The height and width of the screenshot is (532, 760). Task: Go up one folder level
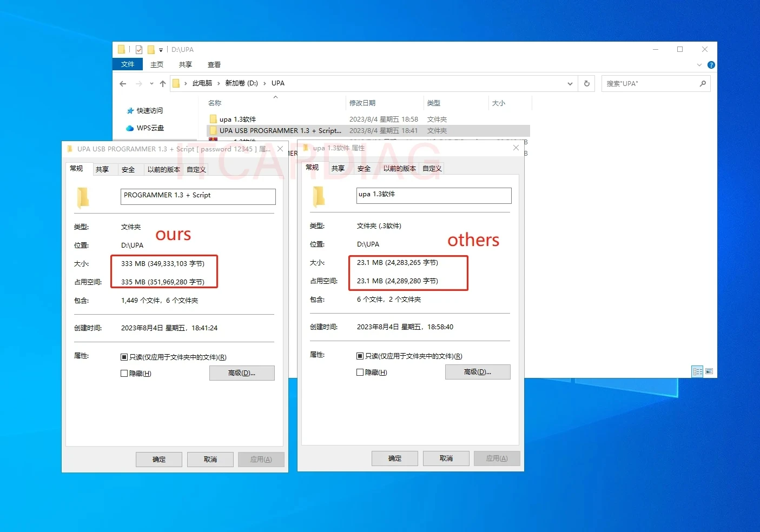(x=163, y=84)
